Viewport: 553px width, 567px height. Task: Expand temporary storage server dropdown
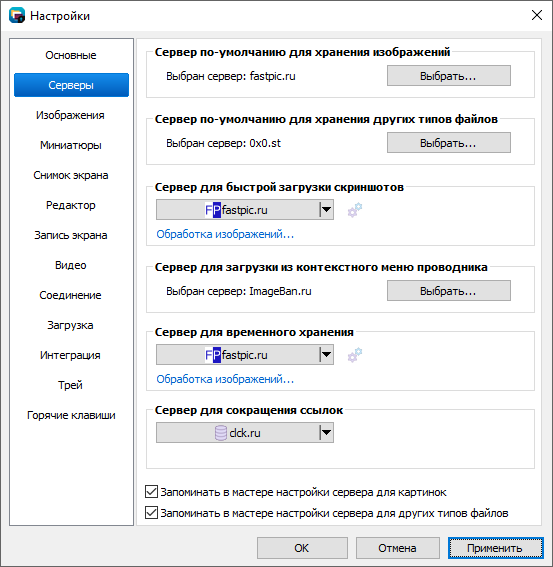[245, 355]
